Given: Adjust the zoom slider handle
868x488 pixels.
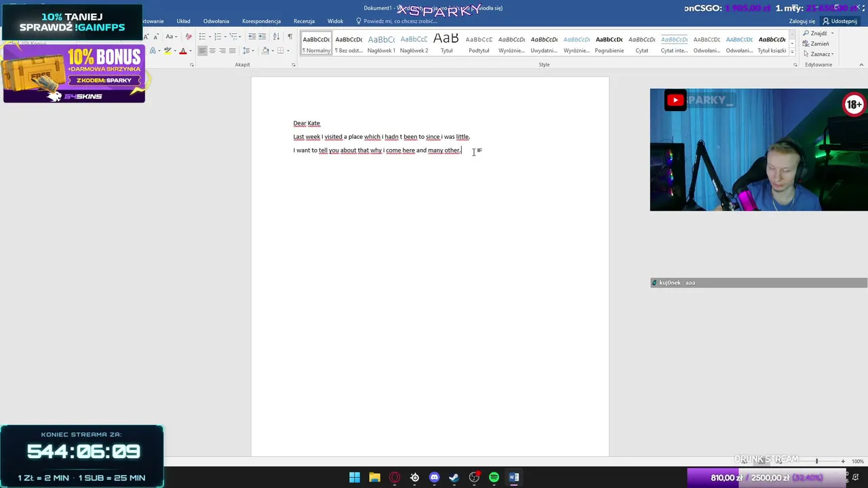Looking at the screenshot, I should point(816,461).
